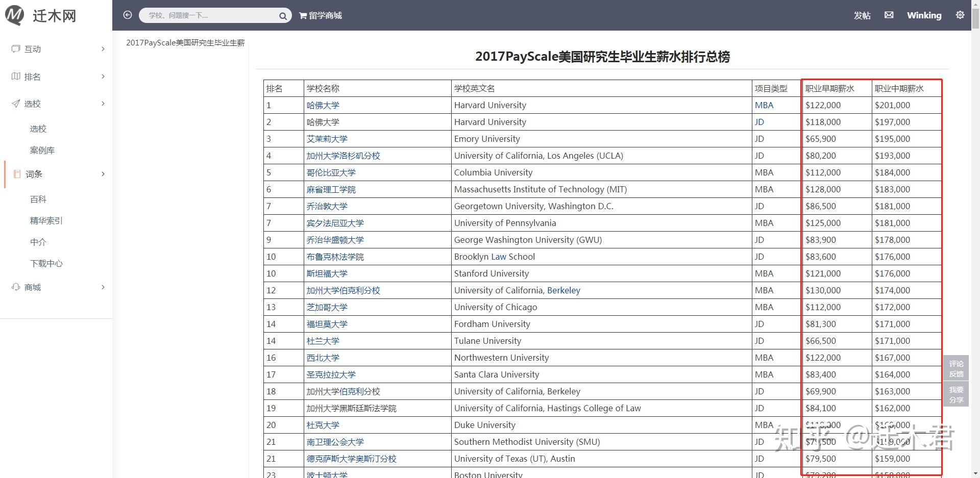
Task: Open the 中介 submenu item
Action: pyautogui.click(x=38, y=242)
